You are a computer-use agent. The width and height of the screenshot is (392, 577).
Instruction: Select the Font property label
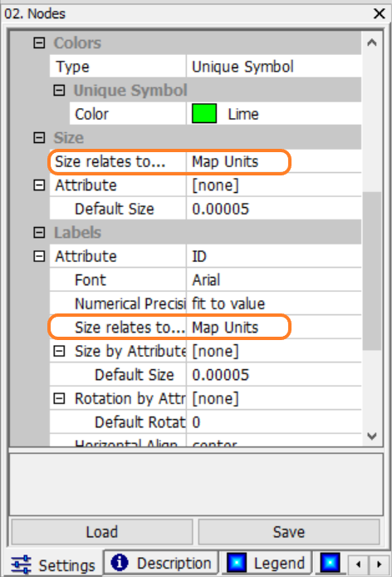(x=90, y=280)
